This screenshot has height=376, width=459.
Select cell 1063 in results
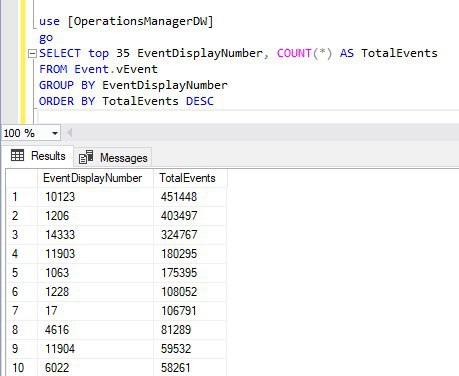coord(96,273)
